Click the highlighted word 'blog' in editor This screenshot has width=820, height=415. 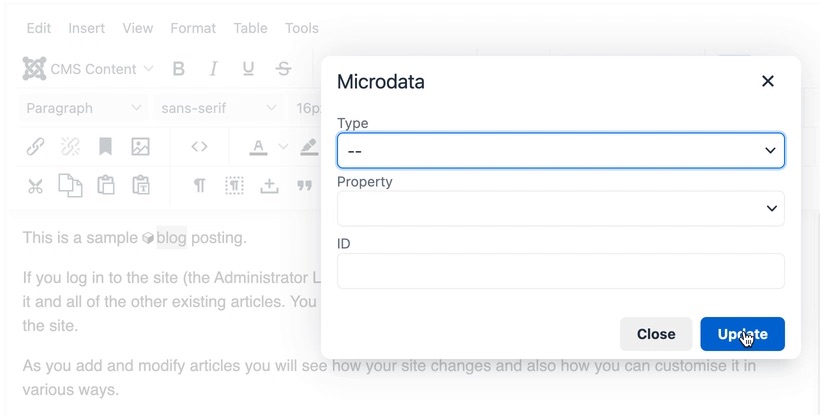coord(171,238)
